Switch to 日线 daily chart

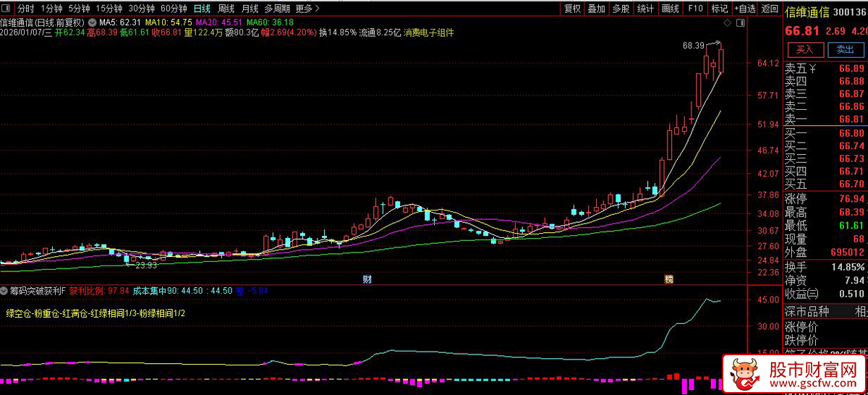pyautogui.click(x=202, y=9)
